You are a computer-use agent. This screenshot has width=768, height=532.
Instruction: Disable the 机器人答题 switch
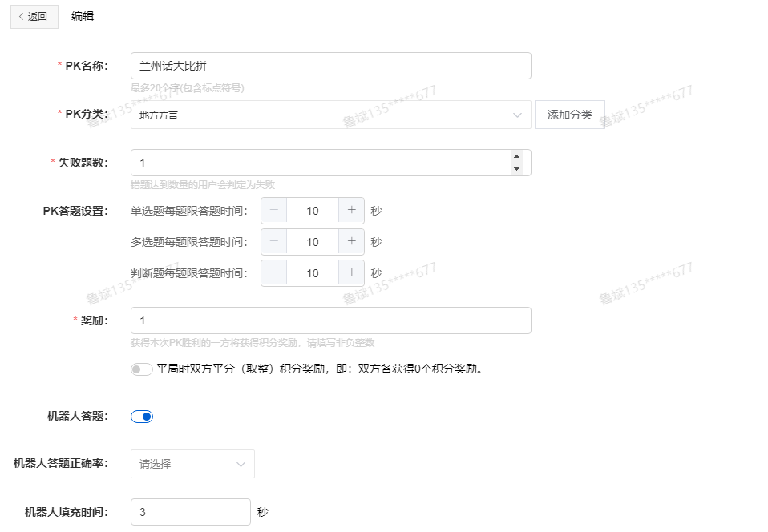141,417
